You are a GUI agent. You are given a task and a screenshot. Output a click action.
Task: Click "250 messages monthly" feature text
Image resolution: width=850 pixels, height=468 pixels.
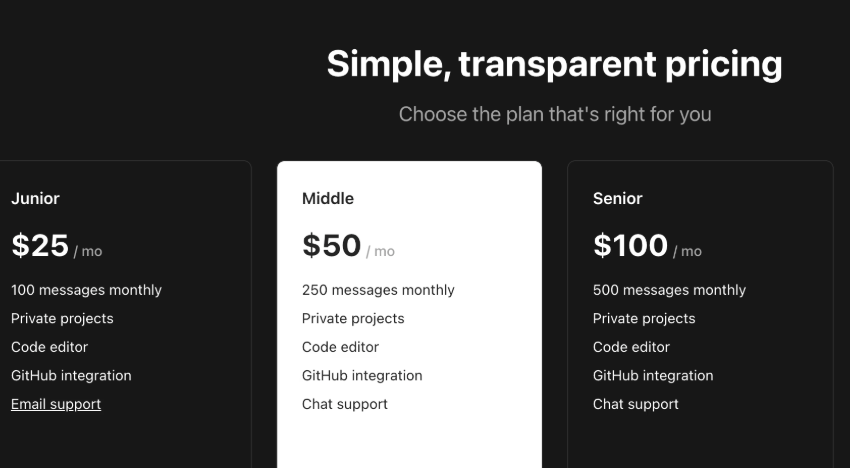pyautogui.click(x=378, y=290)
